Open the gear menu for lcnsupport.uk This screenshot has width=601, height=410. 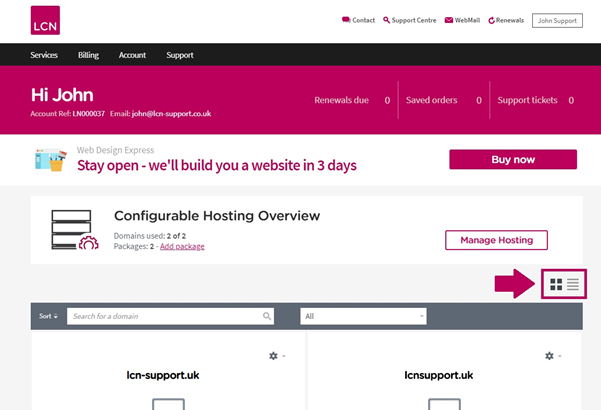(553, 356)
